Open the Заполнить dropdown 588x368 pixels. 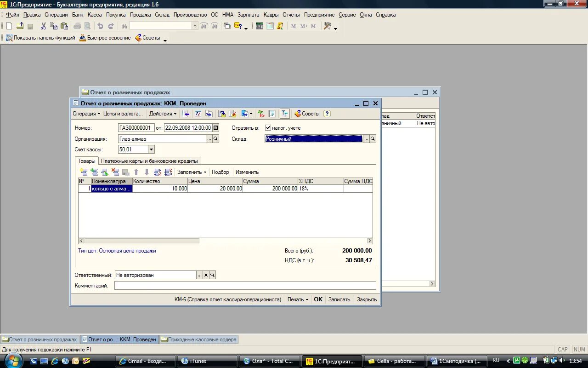192,172
